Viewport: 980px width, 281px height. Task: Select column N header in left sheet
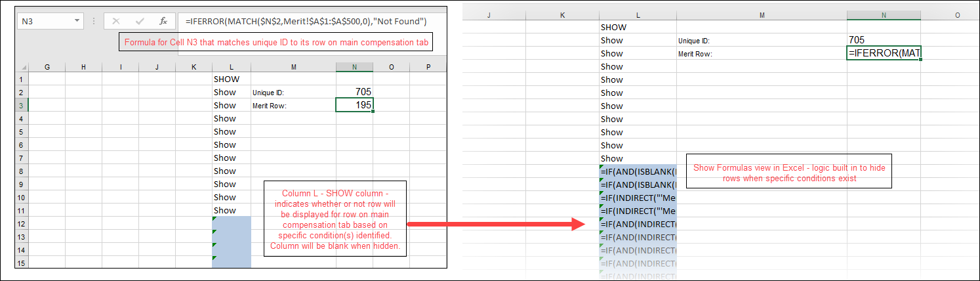click(355, 66)
